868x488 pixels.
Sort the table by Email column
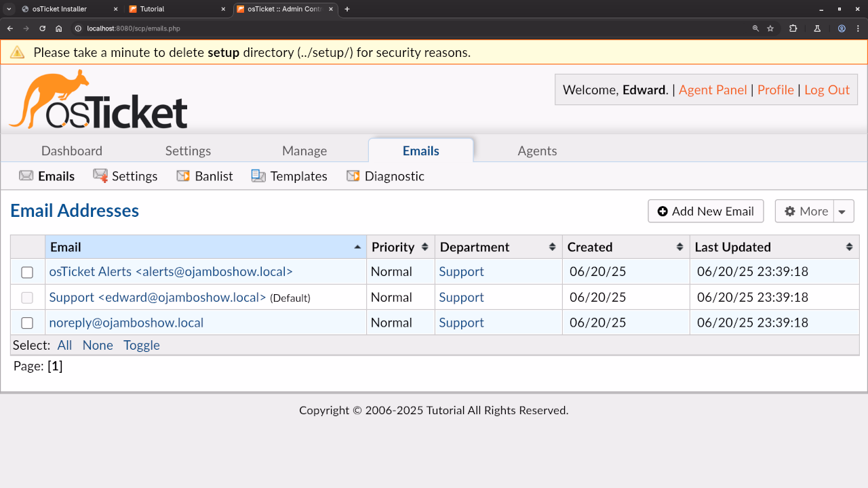(205, 247)
